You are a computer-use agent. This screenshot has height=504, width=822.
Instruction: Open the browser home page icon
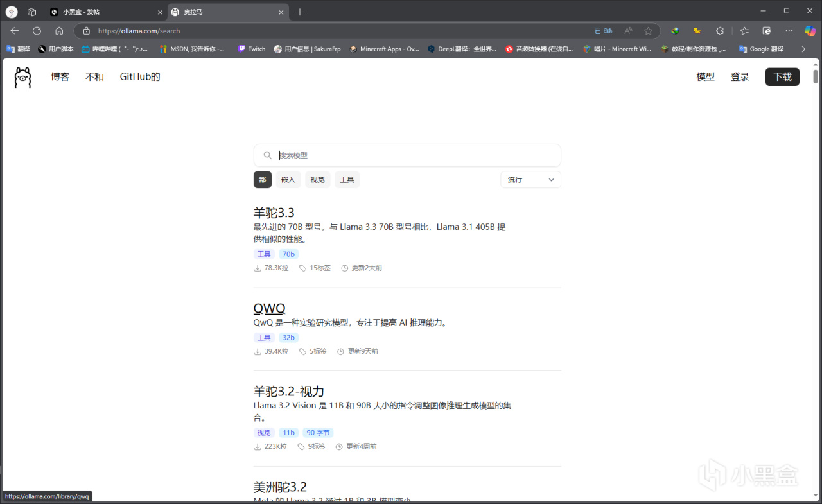pyautogui.click(x=59, y=31)
